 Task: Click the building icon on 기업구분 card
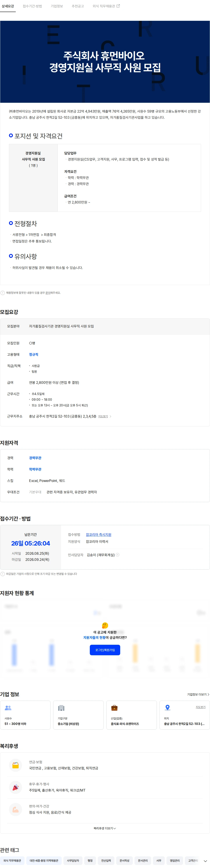[x=61, y=708]
